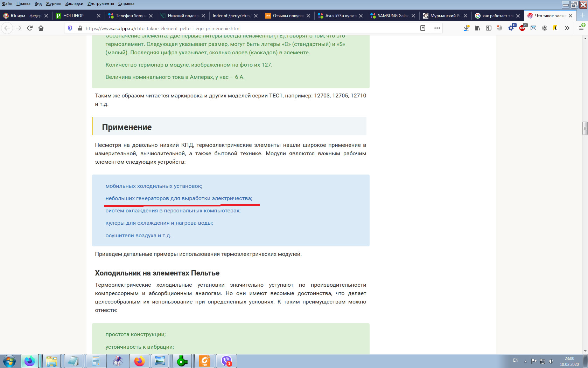Go to the browser home page
Image resolution: width=588 pixels, height=368 pixels.
[41, 28]
